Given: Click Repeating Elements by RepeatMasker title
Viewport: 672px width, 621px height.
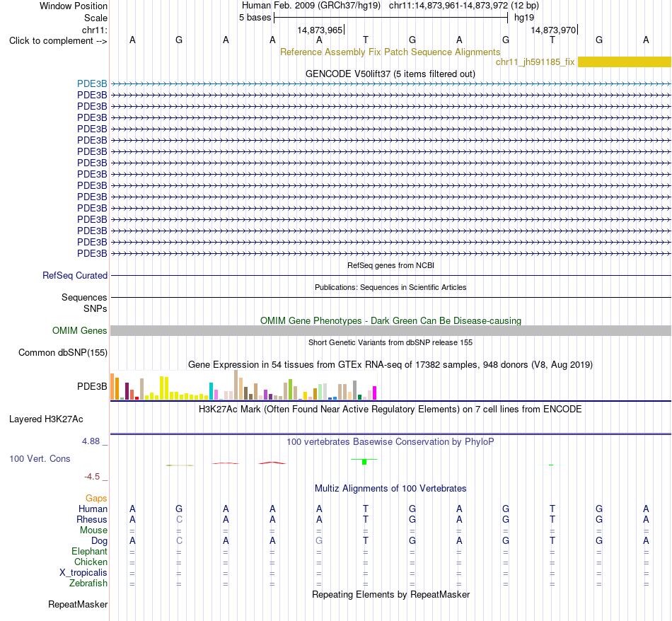Looking at the screenshot, I should pos(391,594).
